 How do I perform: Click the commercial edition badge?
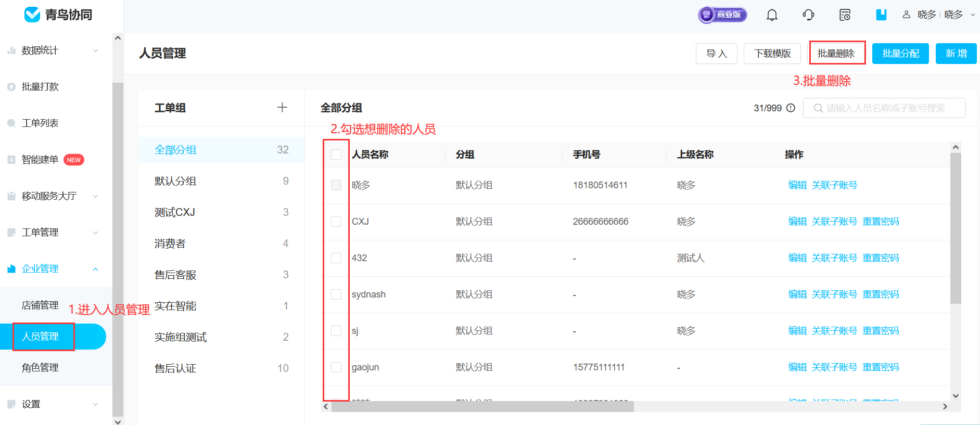[x=722, y=15]
